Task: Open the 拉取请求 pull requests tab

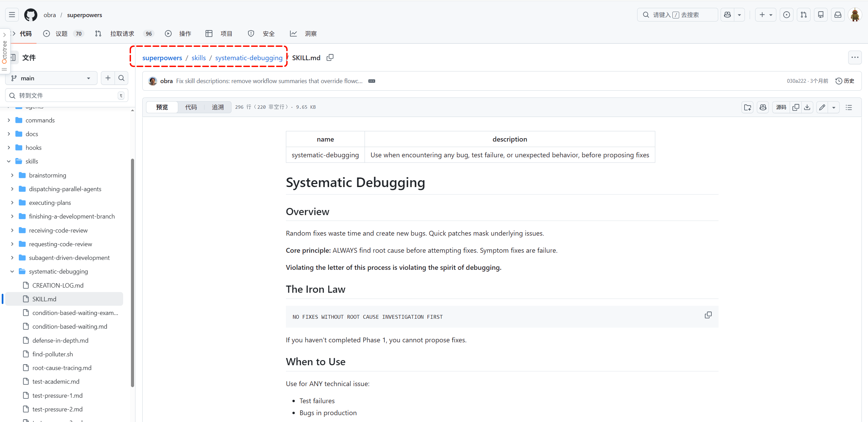Action: pos(122,34)
